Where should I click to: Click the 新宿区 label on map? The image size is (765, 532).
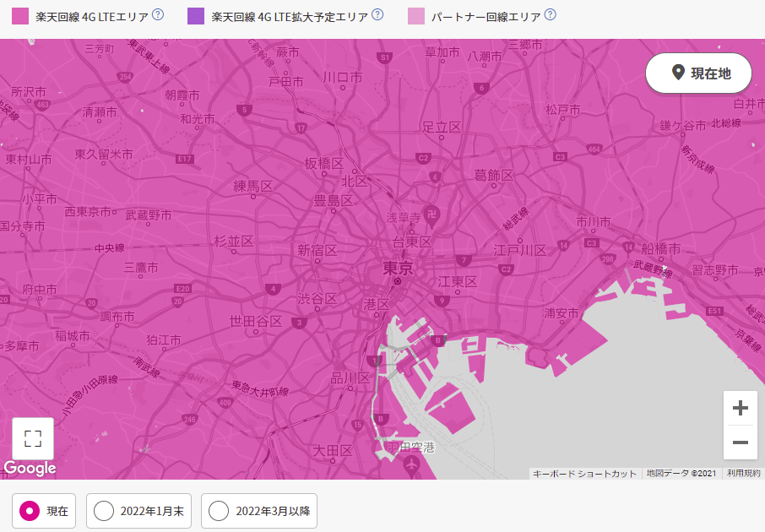click(317, 250)
